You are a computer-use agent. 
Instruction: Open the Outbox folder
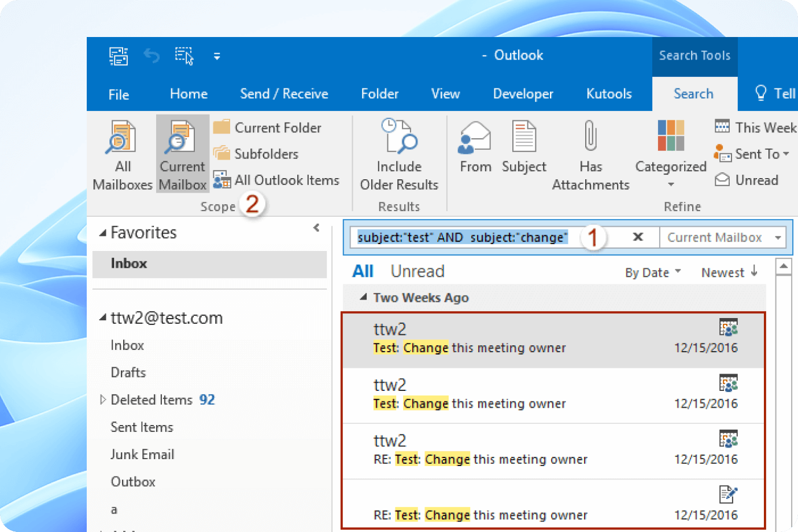click(x=133, y=482)
